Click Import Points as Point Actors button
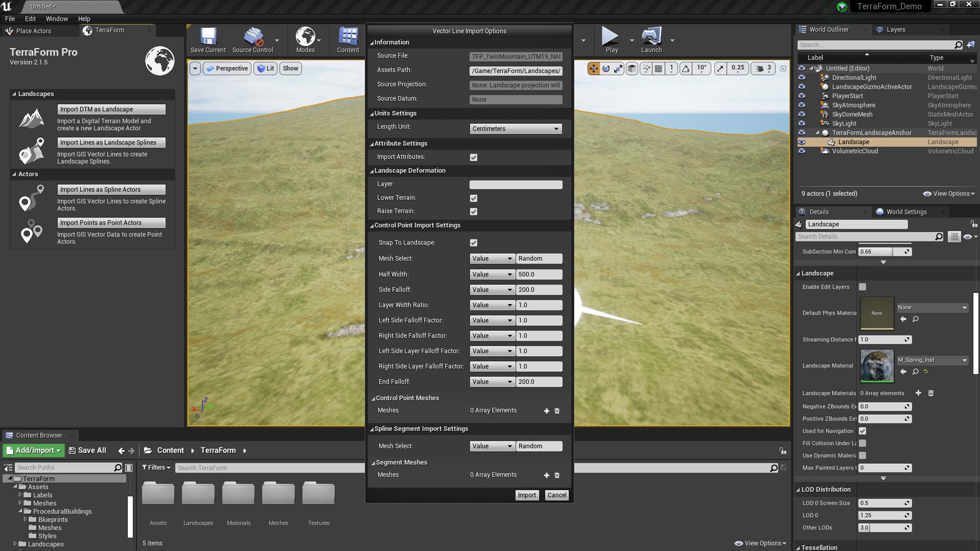The image size is (980, 551). click(x=111, y=222)
